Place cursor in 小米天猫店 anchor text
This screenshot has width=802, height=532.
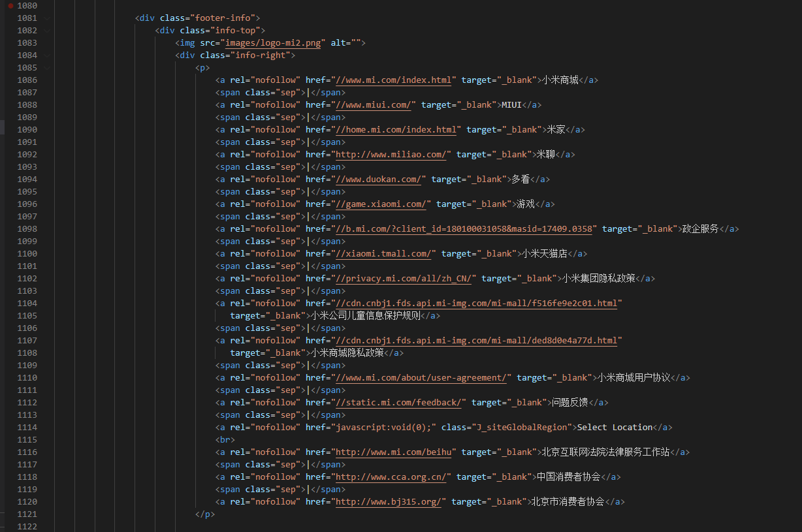coord(544,253)
